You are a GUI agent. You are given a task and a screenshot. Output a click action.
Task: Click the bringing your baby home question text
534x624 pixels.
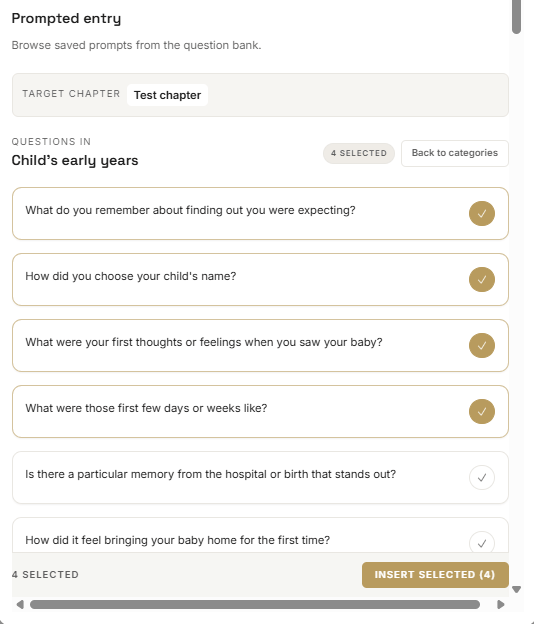pyautogui.click(x=177, y=540)
